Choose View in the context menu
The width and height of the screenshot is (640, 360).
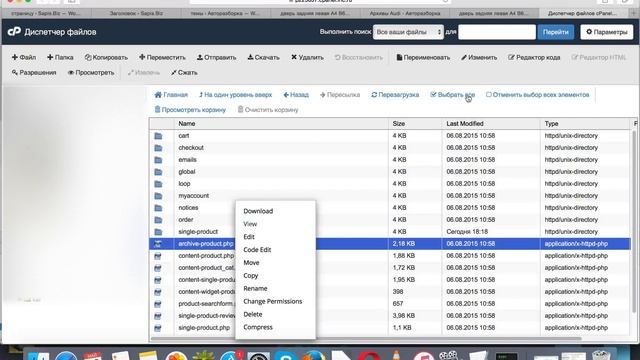[250, 224]
